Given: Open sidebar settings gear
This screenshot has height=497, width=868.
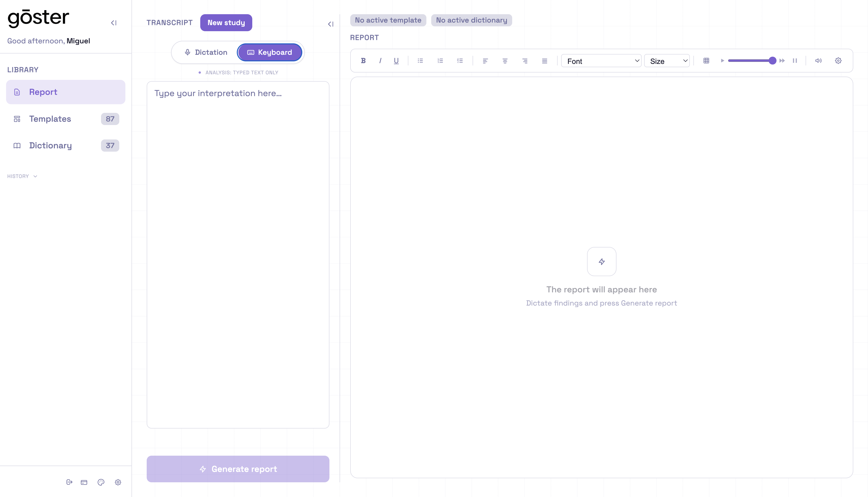Looking at the screenshot, I should (x=118, y=482).
